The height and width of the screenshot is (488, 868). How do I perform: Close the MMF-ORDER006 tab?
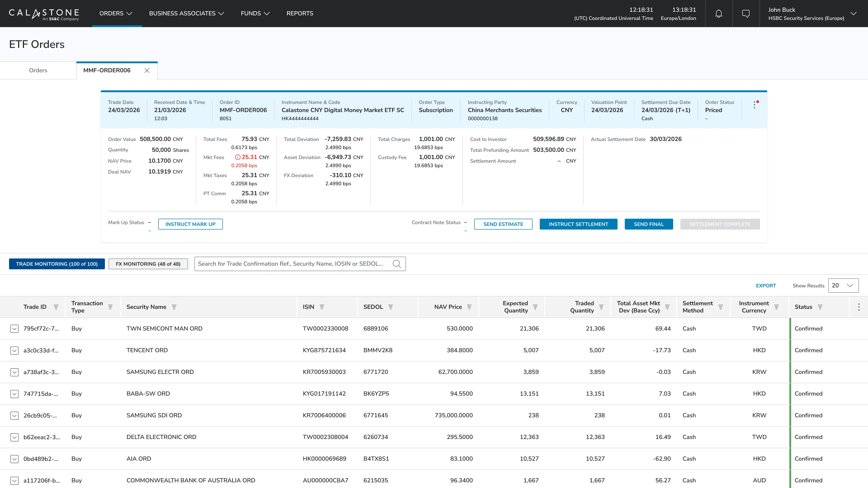[147, 70]
